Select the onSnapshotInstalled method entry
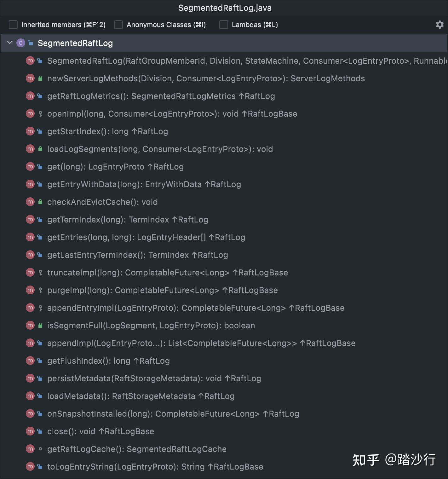The height and width of the screenshot is (479, 448). pyautogui.click(x=173, y=413)
